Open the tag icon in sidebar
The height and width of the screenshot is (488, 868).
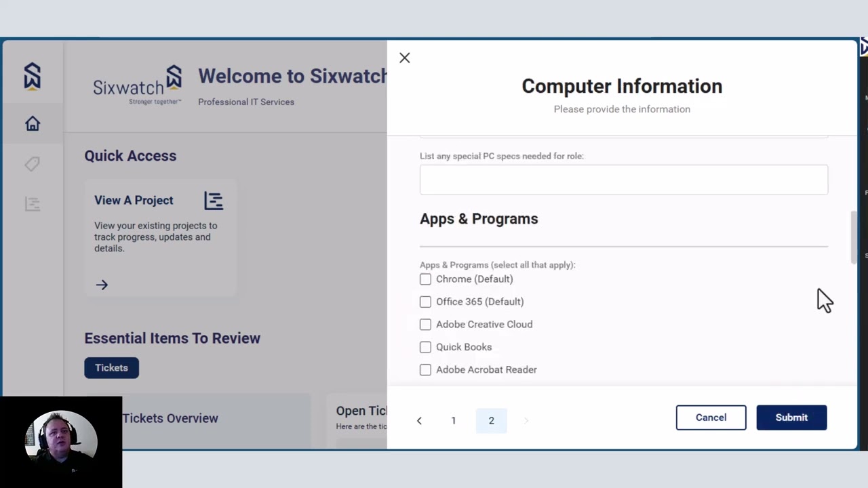click(x=33, y=164)
